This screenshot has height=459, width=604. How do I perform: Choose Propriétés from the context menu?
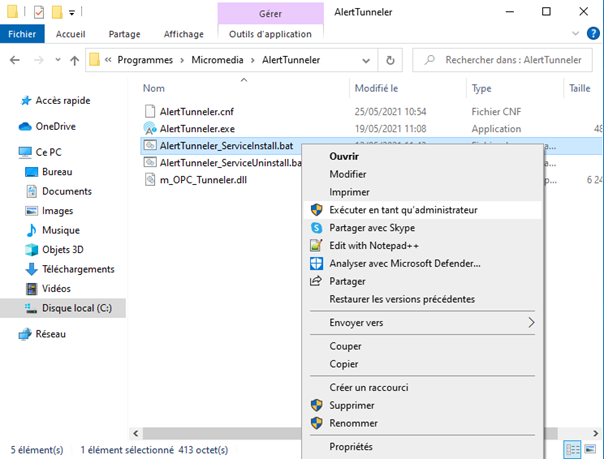(x=351, y=447)
